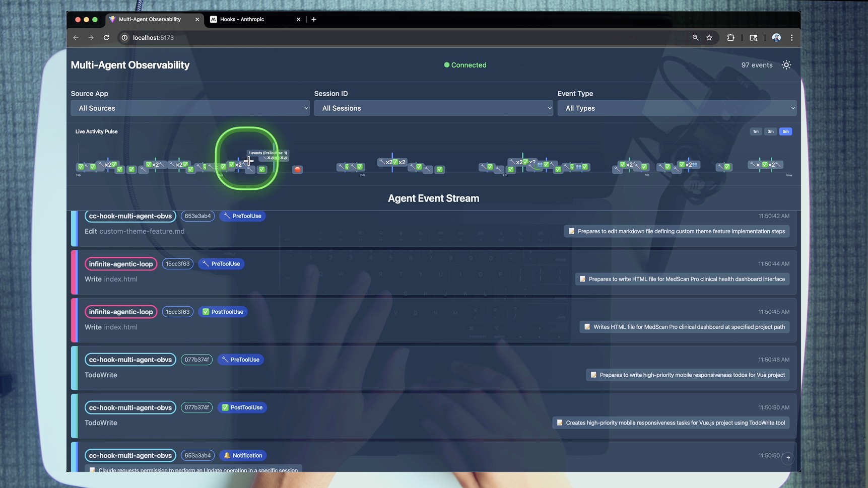Click the red event marker in activity pulse
Screen dimensions: 868x488
coord(298,170)
